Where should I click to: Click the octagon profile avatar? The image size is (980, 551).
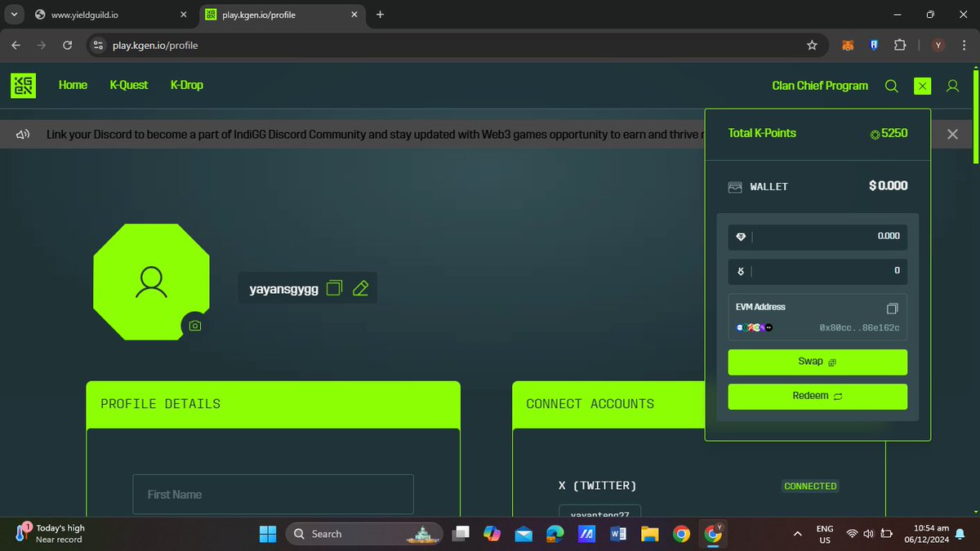point(151,282)
